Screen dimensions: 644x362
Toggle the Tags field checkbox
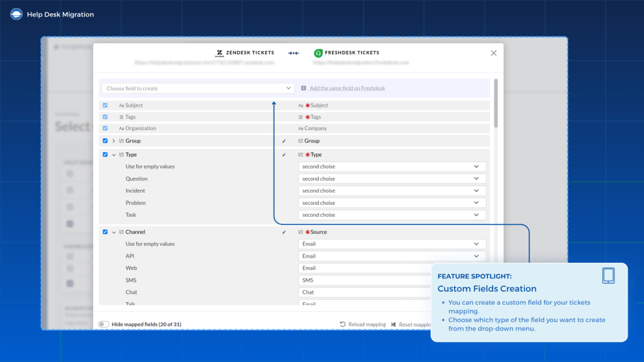pyautogui.click(x=105, y=116)
